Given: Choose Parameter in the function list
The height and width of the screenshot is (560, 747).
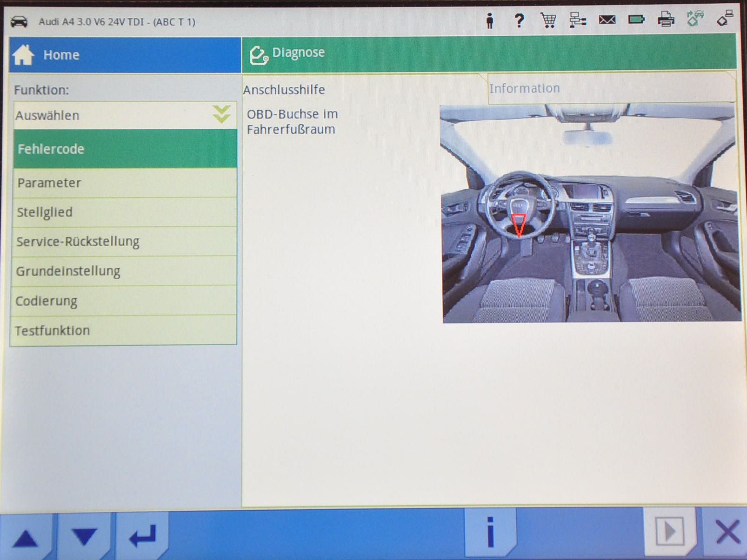Looking at the screenshot, I should tap(125, 183).
